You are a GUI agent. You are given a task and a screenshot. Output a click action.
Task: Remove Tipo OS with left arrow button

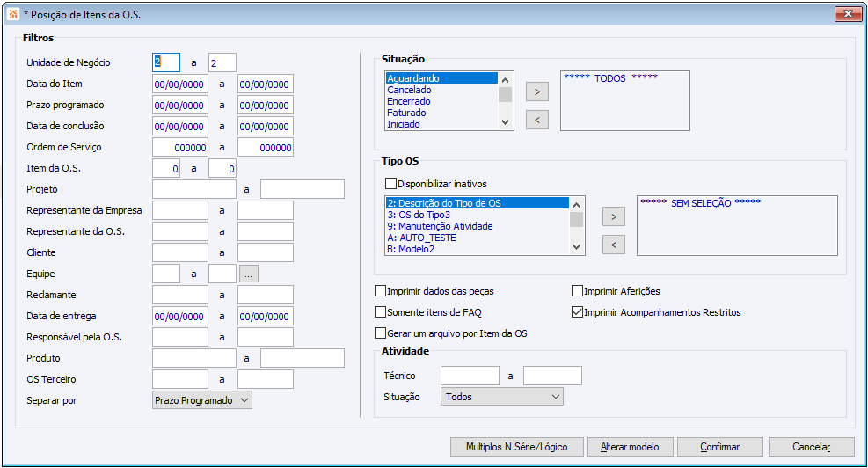(613, 244)
